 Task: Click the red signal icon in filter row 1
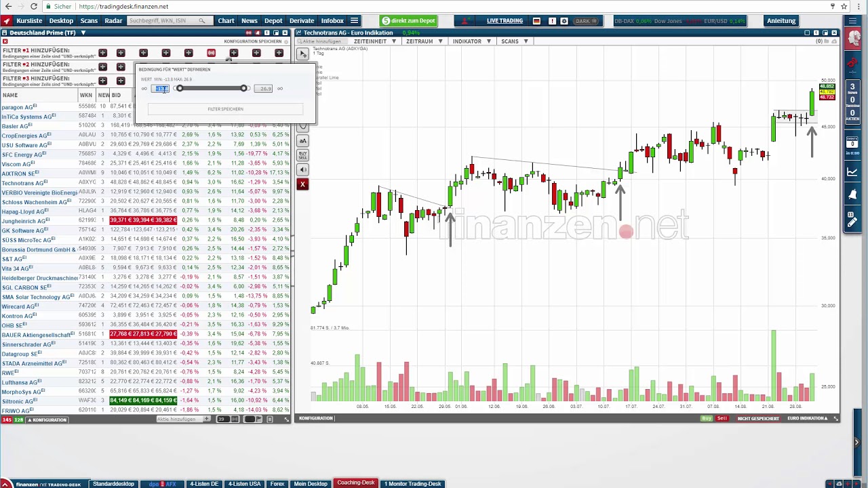coord(212,53)
